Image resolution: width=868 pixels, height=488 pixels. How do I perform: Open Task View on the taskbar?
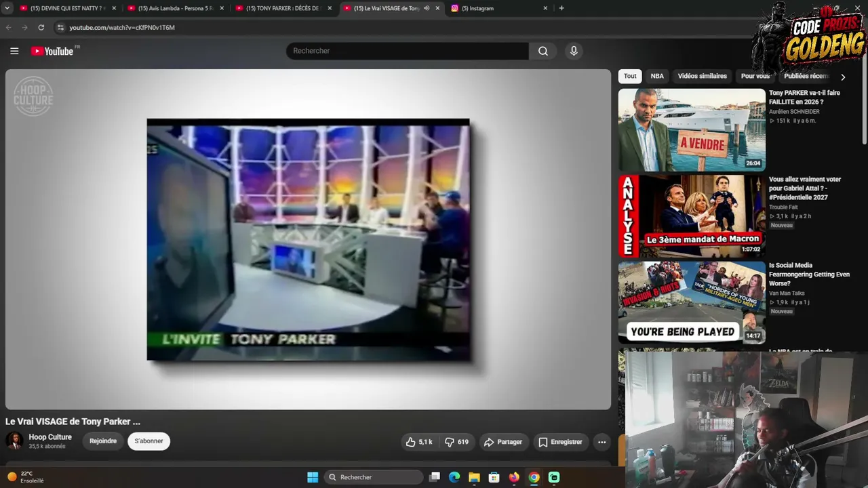[x=435, y=477]
